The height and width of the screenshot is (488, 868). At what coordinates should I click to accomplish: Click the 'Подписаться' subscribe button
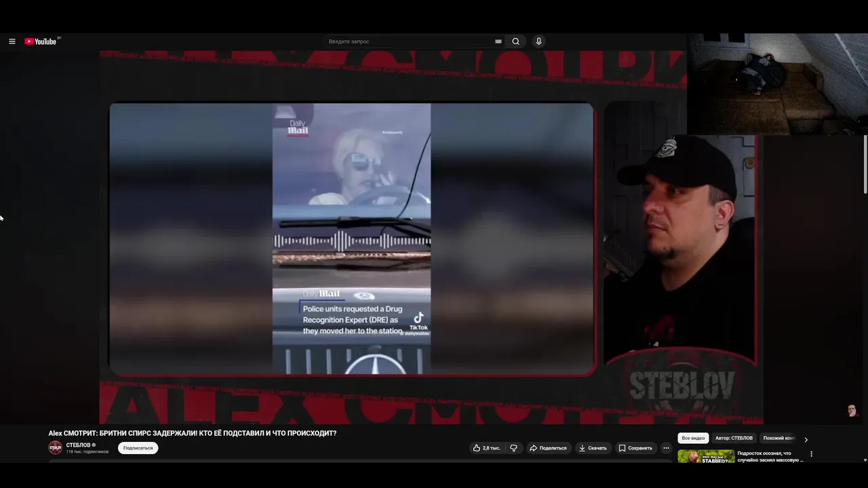(138, 448)
